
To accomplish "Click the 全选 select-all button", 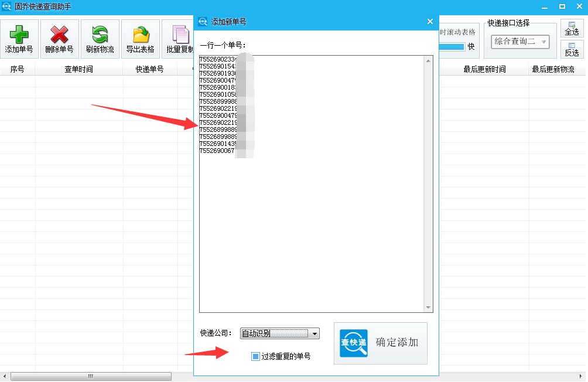I will [x=572, y=28].
